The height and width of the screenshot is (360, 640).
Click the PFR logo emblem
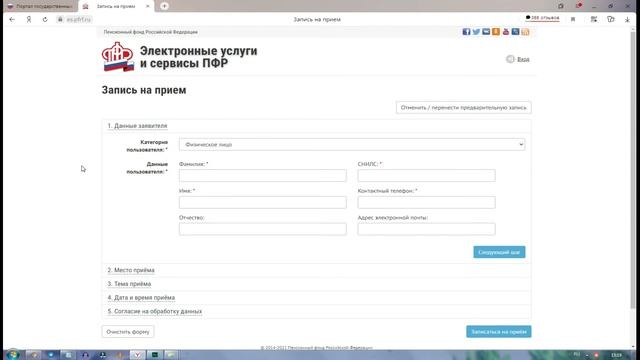118,57
